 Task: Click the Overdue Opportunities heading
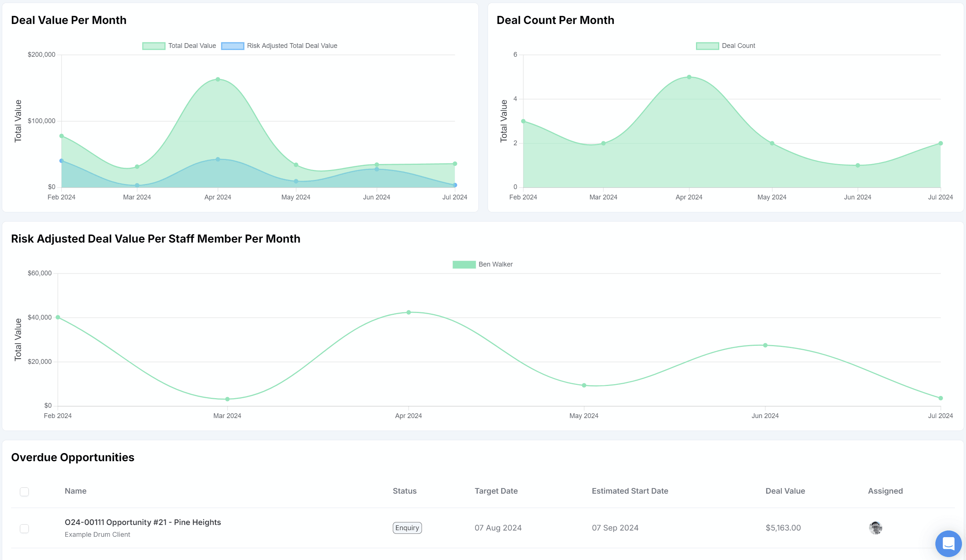pos(72,458)
